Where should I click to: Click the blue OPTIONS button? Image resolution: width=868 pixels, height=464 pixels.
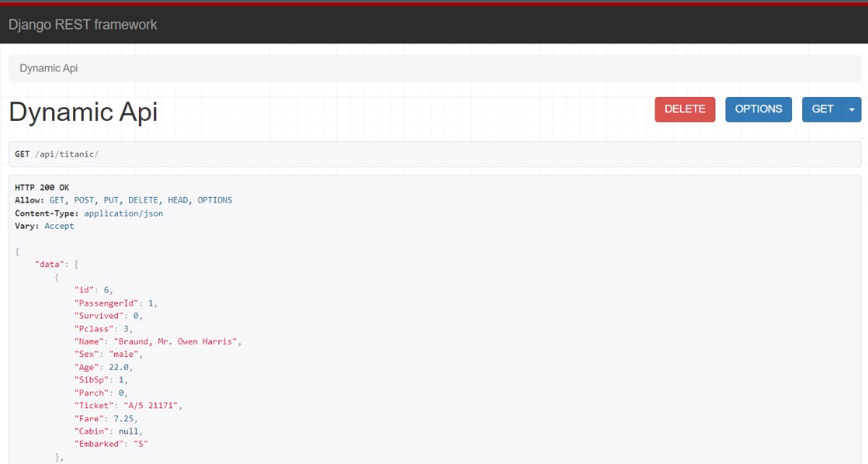pyautogui.click(x=758, y=109)
